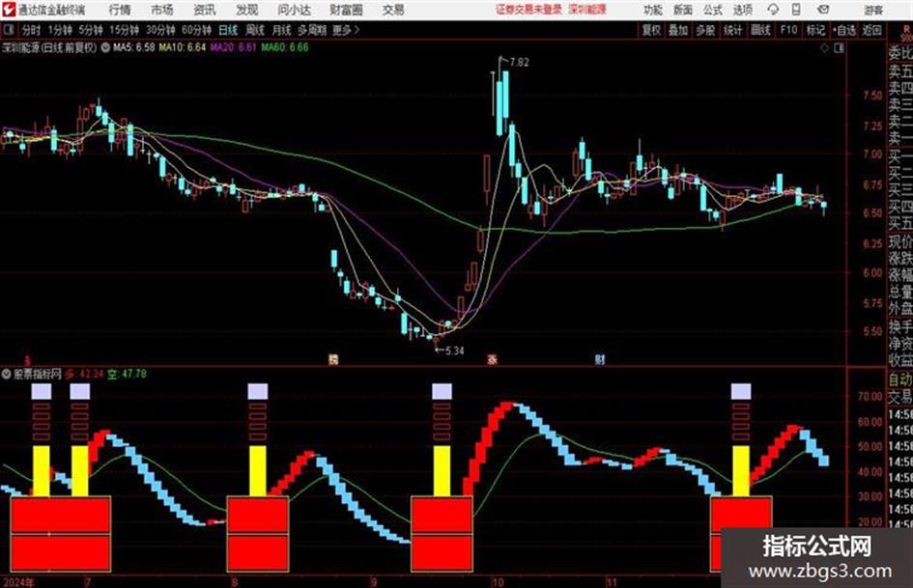This screenshot has width=913, height=588.
Task: Click the 复权 toolbar button
Action: (651, 30)
